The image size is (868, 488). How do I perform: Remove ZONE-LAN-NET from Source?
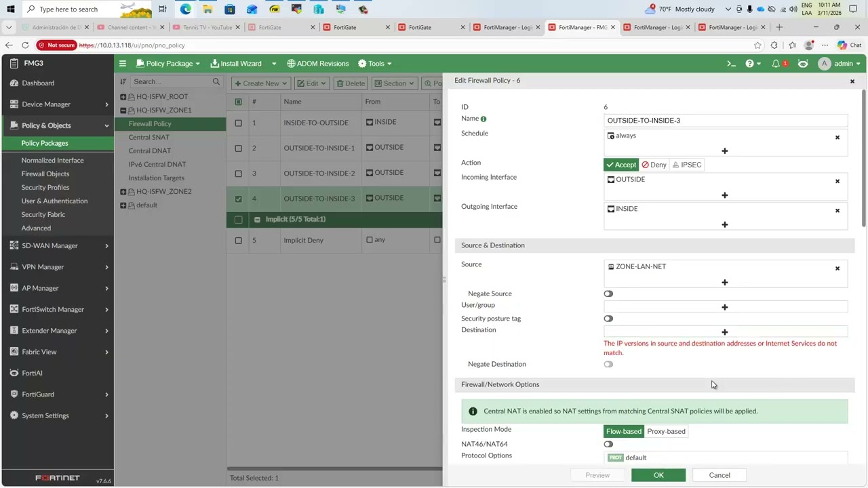(837, 268)
